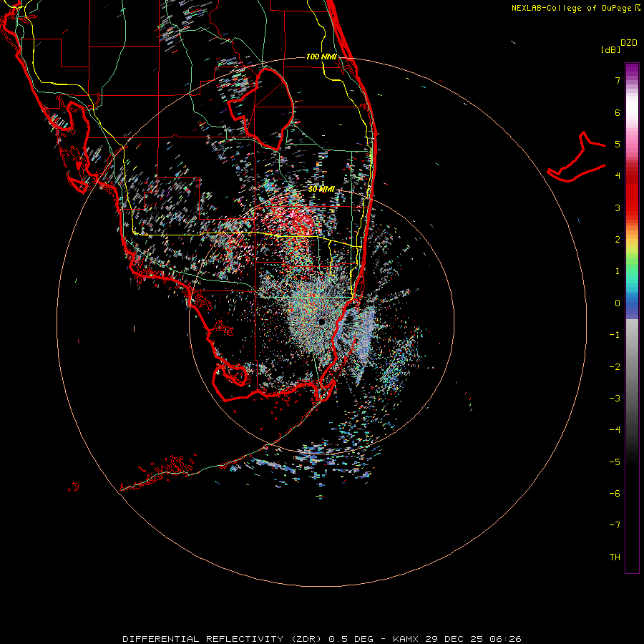This screenshot has height=644, width=644.
Task: Click the positive 1 dB scale label
Action: (x=618, y=271)
